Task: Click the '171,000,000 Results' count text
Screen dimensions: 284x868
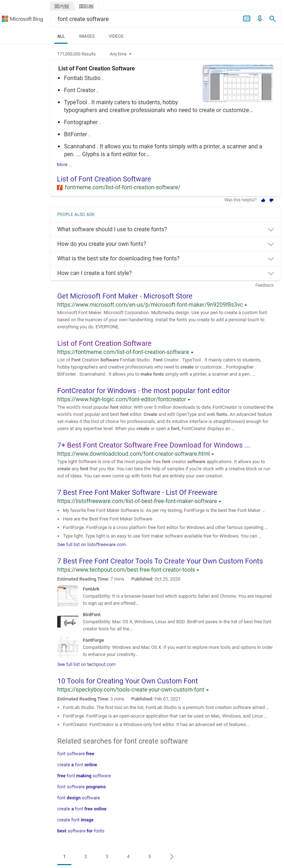Action: [76, 54]
